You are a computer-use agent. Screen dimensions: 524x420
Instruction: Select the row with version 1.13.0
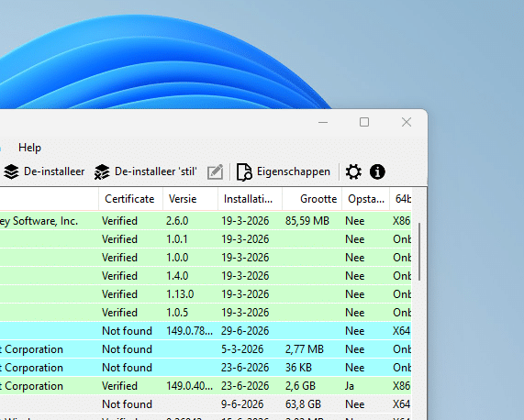point(206,294)
